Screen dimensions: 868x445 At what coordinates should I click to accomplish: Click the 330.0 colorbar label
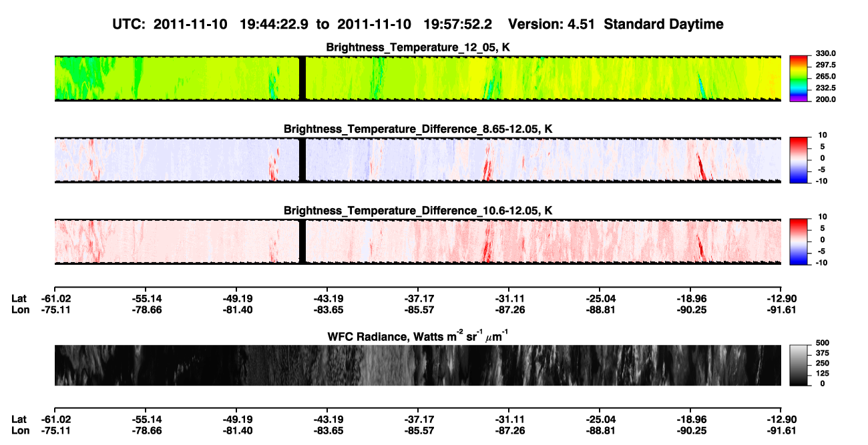point(825,54)
